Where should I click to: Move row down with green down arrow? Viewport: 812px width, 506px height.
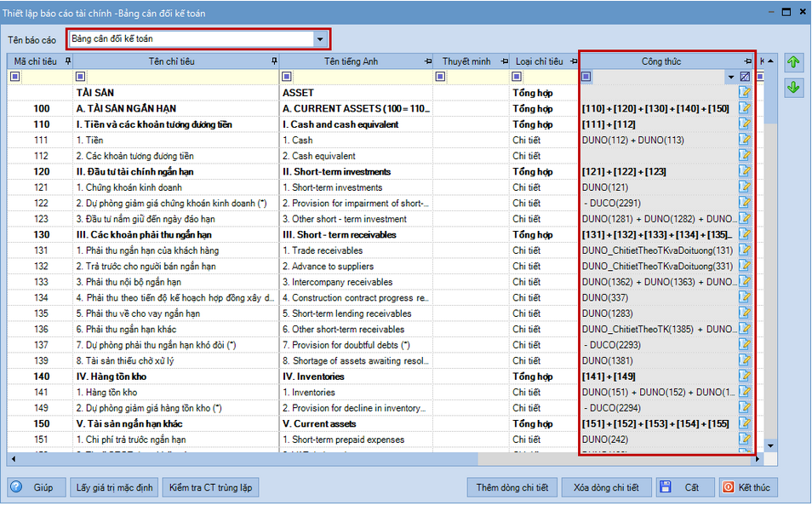[x=792, y=87]
